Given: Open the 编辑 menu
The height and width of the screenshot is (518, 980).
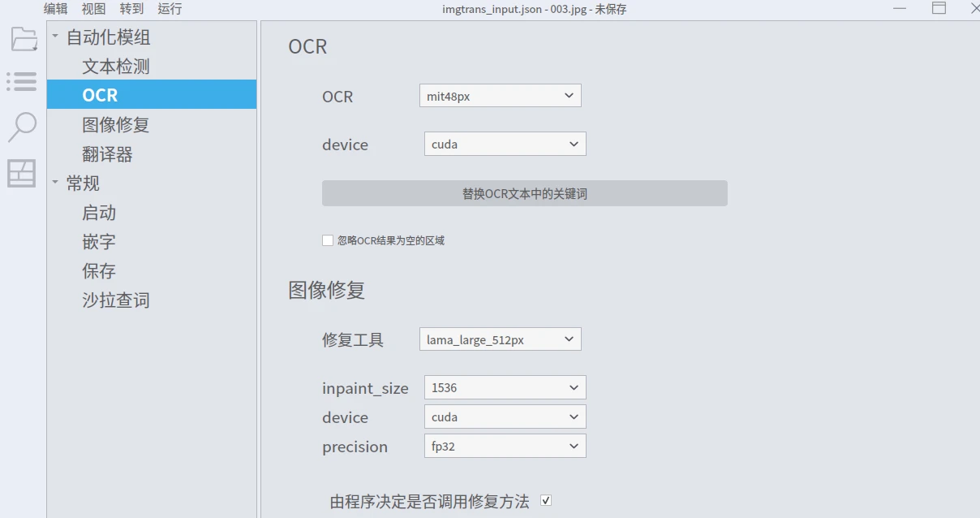Looking at the screenshot, I should [56, 9].
